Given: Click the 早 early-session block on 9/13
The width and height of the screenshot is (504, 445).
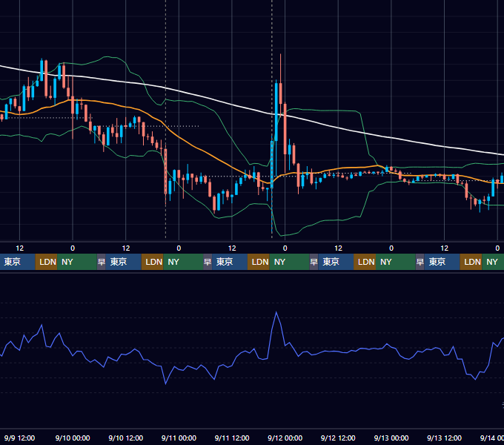Looking at the screenshot, I should [x=420, y=262].
